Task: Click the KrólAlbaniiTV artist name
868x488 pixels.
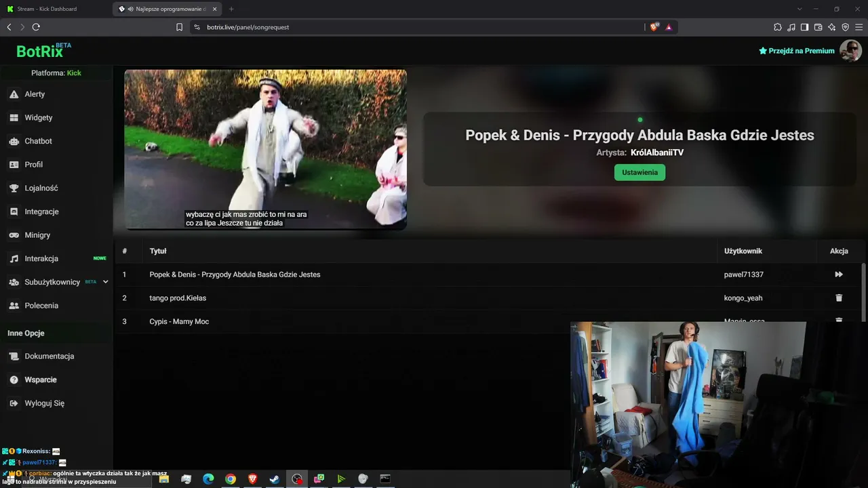Action: pyautogui.click(x=657, y=152)
